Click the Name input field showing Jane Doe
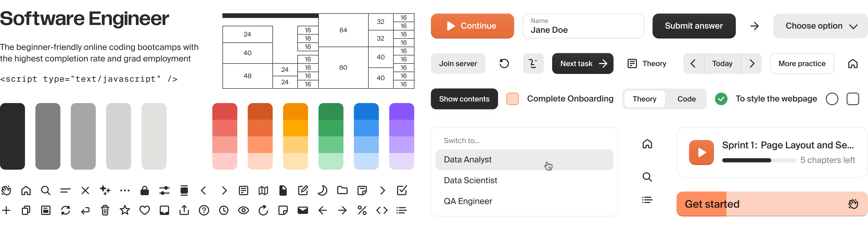Image resolution: width=868 pixels, height=229 pixels. (583, 26)
